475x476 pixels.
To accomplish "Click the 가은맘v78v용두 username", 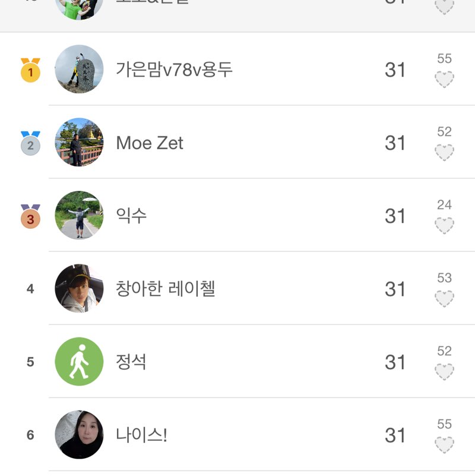I will pos(174,70).
